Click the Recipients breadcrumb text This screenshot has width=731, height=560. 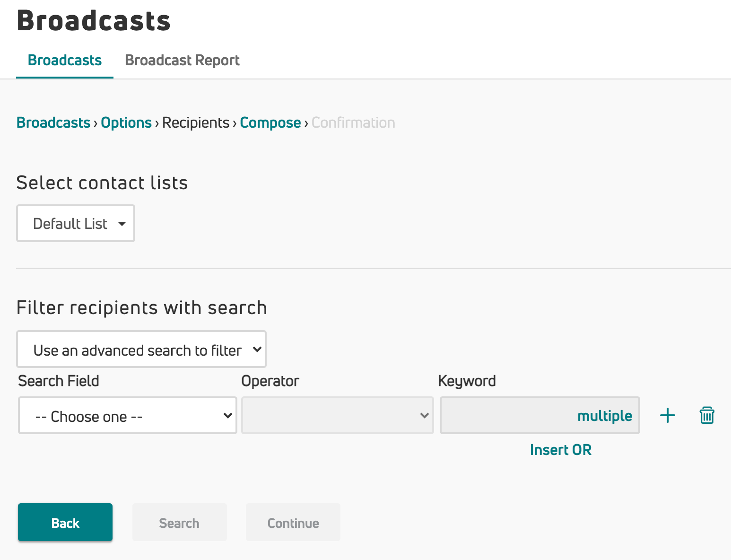[x=196, y=122]
